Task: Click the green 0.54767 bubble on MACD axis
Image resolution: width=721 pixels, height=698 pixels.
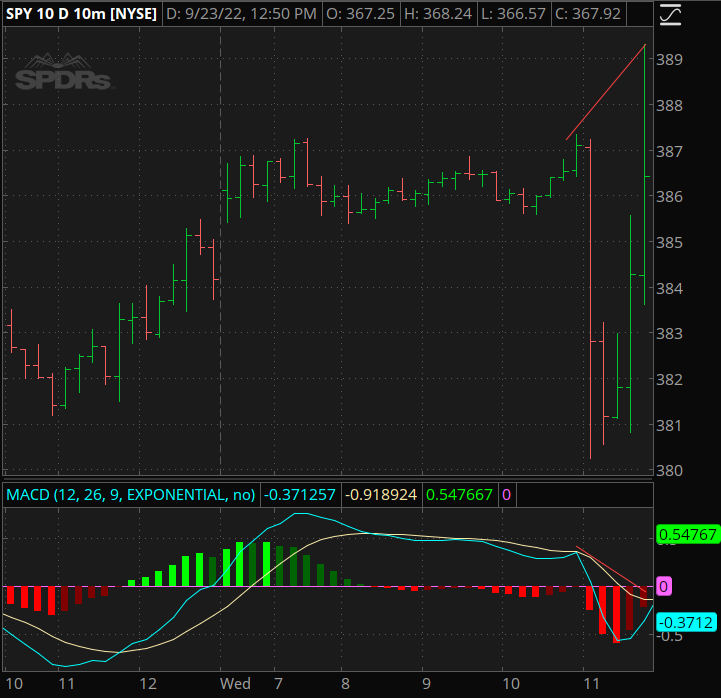Action: tap(688, 534)
